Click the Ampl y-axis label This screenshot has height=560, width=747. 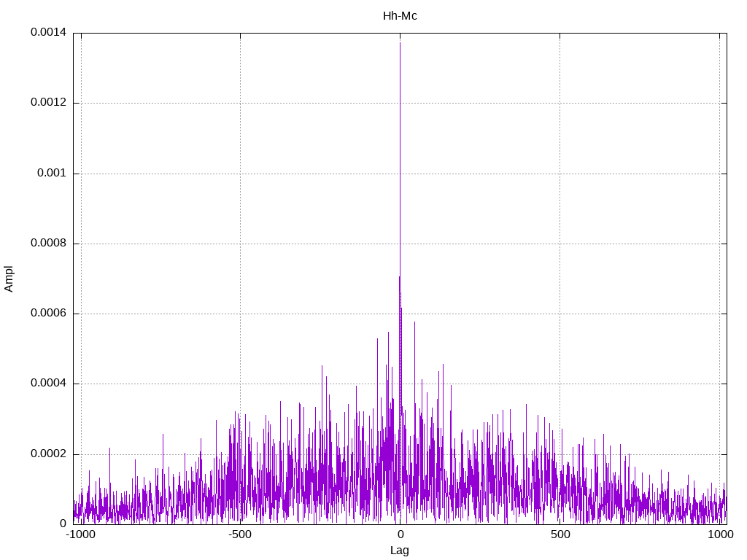click(x=9, y=279)
